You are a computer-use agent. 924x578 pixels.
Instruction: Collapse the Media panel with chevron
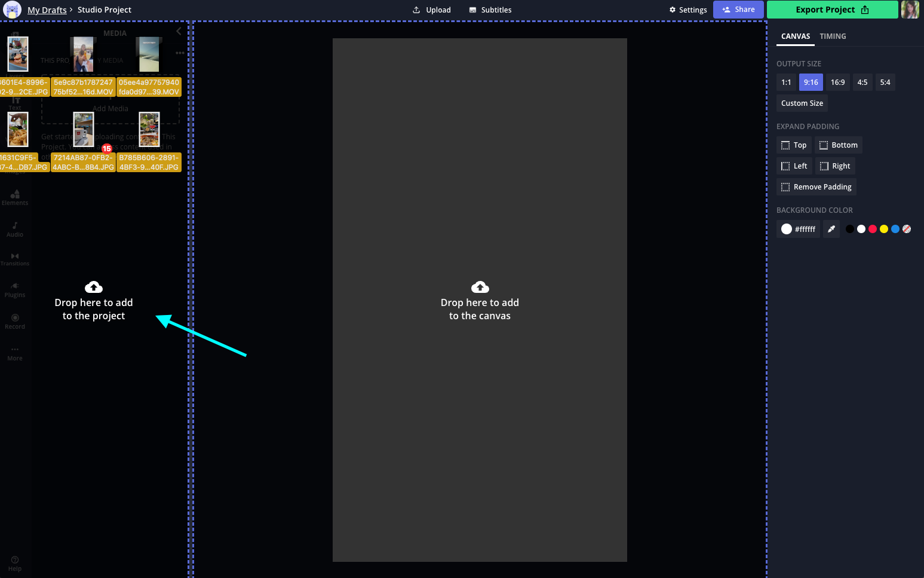click(179, 31)
